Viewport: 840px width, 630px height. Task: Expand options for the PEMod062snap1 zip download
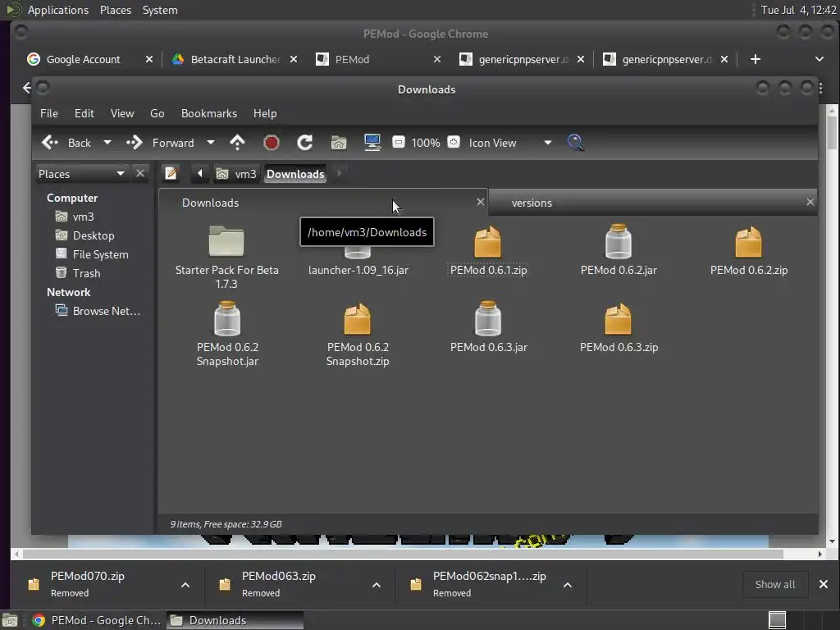pos(568,584)
